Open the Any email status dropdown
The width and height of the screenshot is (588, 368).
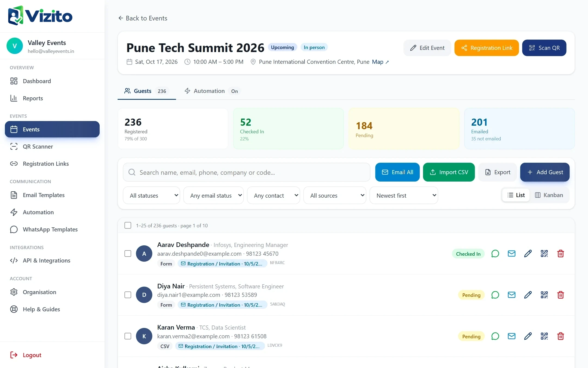point(213,195)
